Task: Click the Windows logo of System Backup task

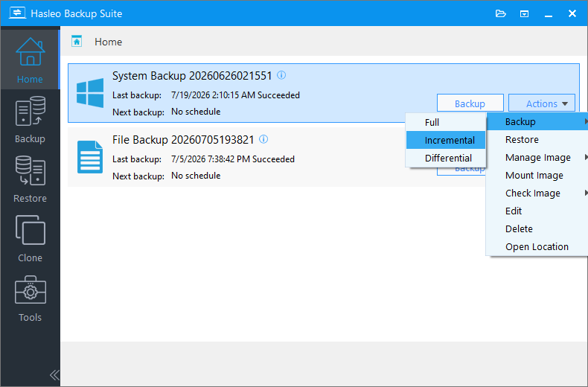Action: tap(90, 93)
